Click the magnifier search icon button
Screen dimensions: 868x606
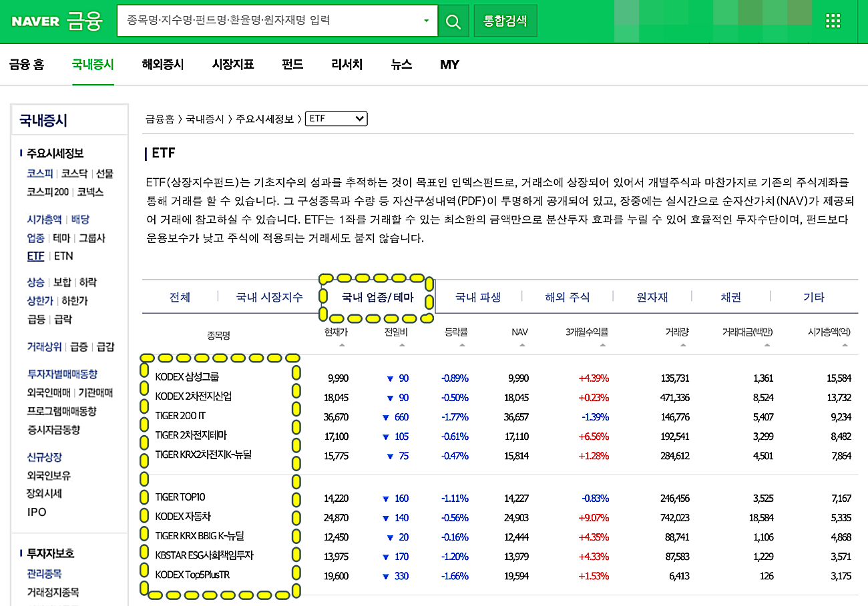tap(453, 21)
